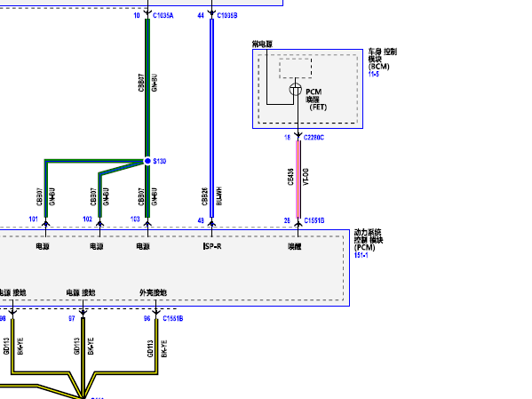Click pin number 97

pyautogui.click(x=72, y=318)
